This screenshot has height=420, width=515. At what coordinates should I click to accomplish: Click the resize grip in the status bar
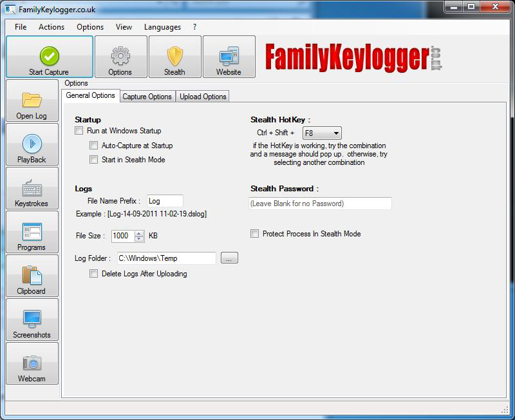pyautogui.click(x=505, y=410)
